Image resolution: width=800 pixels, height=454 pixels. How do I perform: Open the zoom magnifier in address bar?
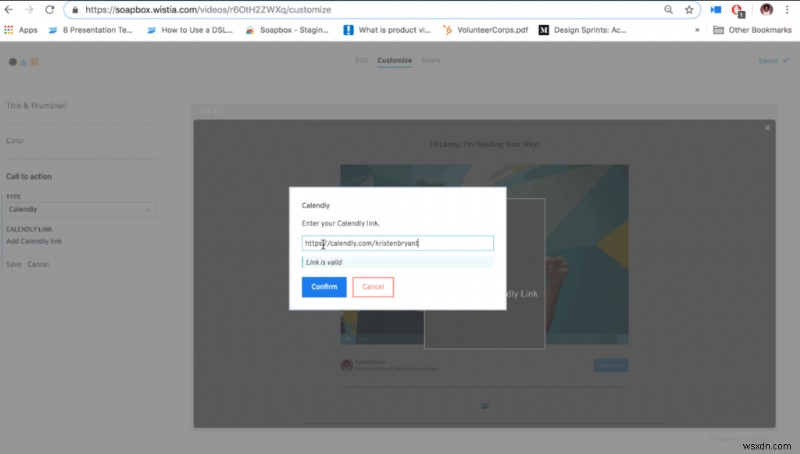pyautogui.click(x=668, y=10)
